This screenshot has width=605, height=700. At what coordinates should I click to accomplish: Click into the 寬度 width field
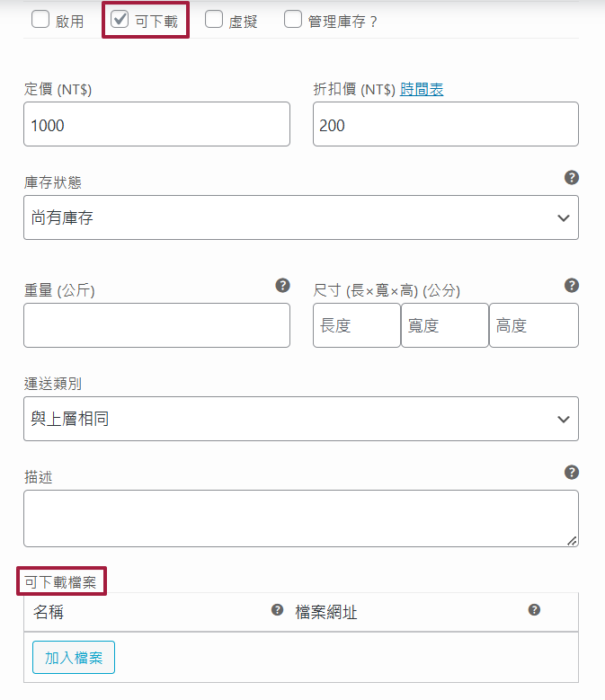point(444,325)
